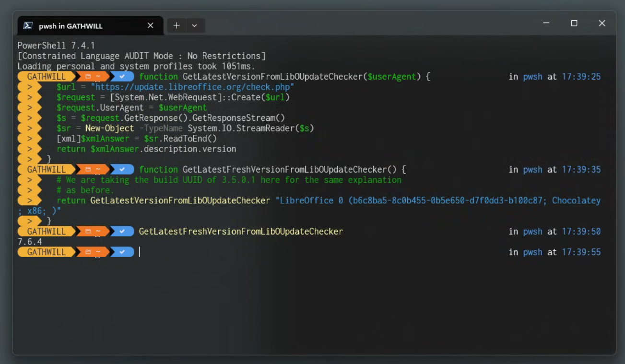This screenshot has height=364, width=625.
Task: Click the GetLatestFreshVersionFromLibOUpdateChecker command at 17:39:50
Action: tap(241, 232)
